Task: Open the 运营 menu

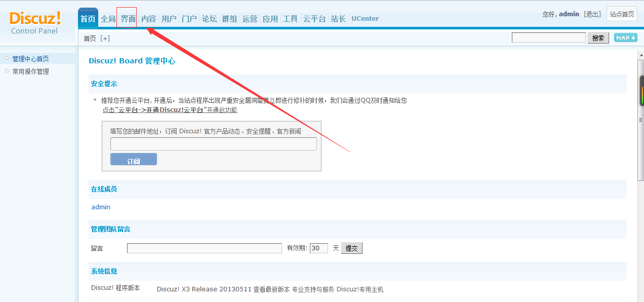Action: (250, 19)
